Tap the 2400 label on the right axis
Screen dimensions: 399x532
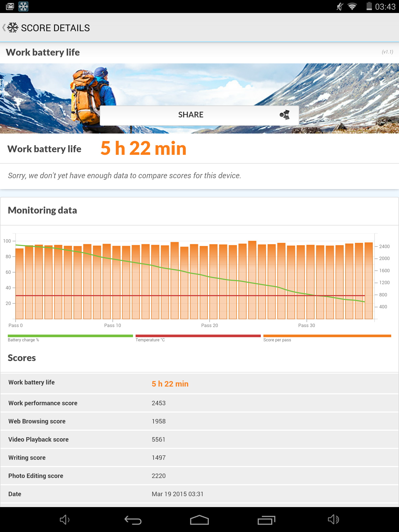(x=384, y=247)
